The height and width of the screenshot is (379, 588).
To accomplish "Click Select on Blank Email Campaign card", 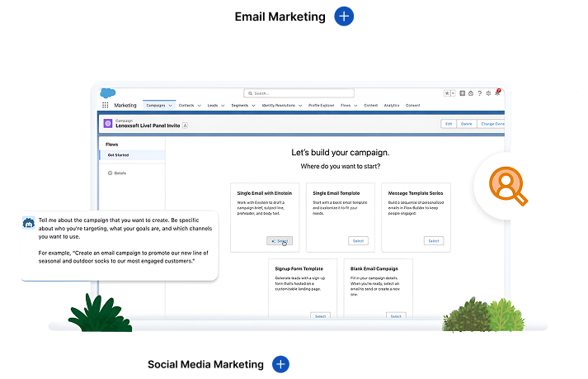I will (x=396, y=315).
